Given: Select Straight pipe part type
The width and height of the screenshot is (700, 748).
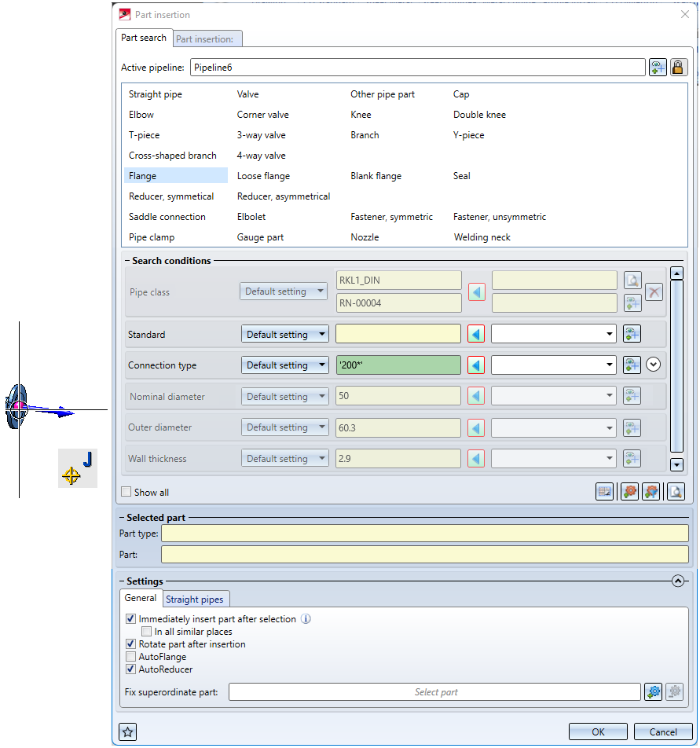Looking at the screenshot, I should pos(156,94).
